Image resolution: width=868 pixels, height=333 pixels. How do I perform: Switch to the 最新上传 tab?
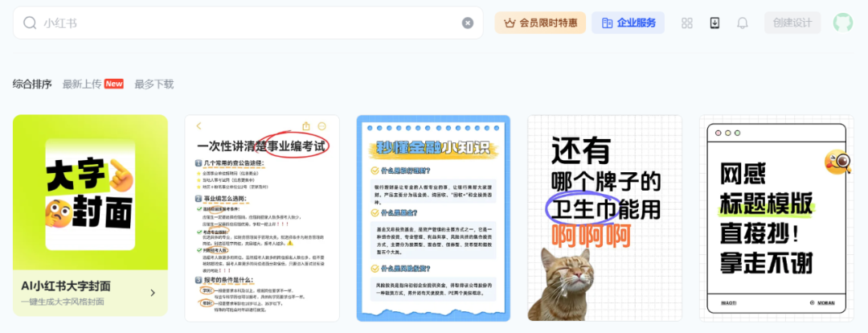[82, 84]
